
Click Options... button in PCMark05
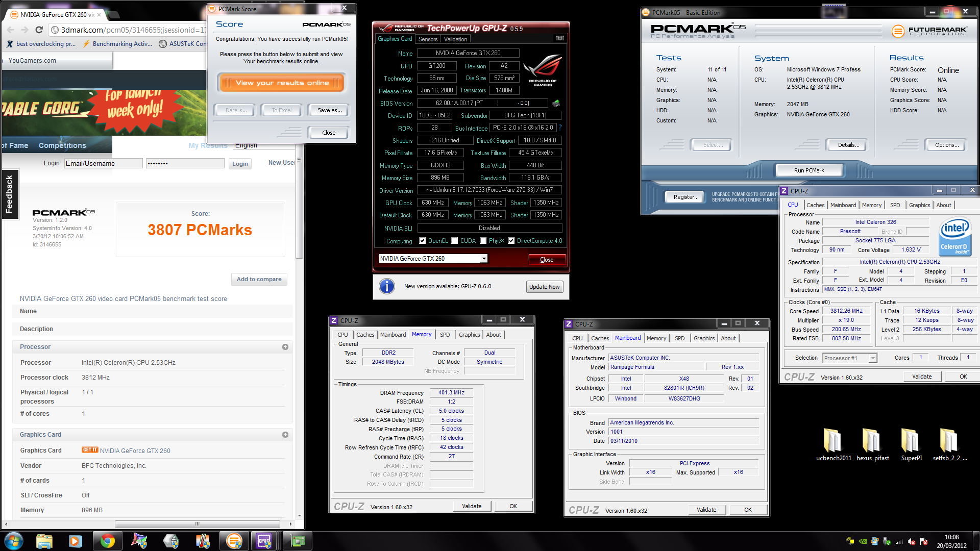(x=946, y=145)
